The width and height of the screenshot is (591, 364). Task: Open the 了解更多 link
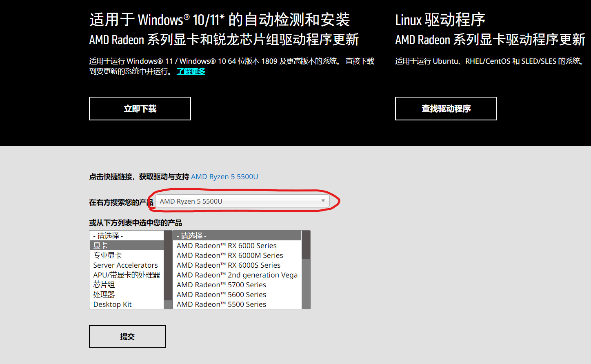[x=191, y=71]
